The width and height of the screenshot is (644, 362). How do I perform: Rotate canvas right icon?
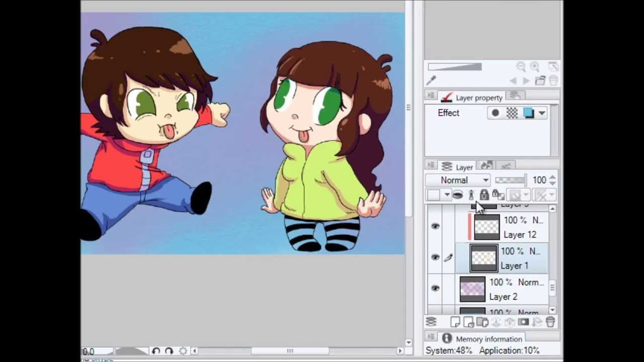click(x=169, y=351)
